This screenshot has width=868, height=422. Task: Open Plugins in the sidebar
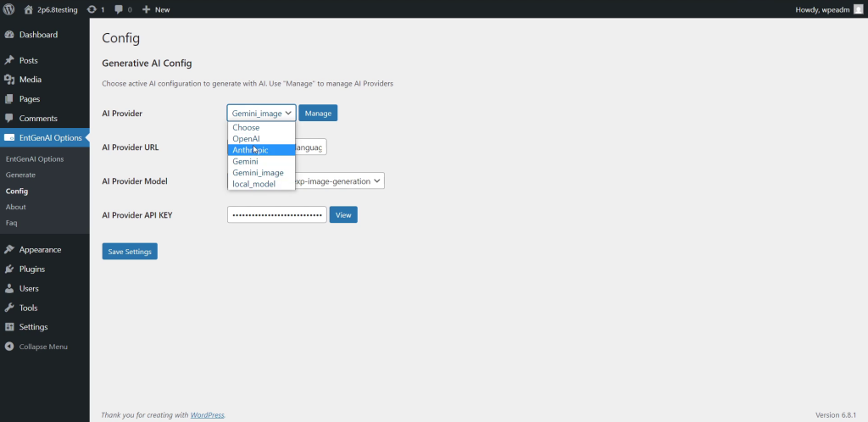click(x=32, y=269)
